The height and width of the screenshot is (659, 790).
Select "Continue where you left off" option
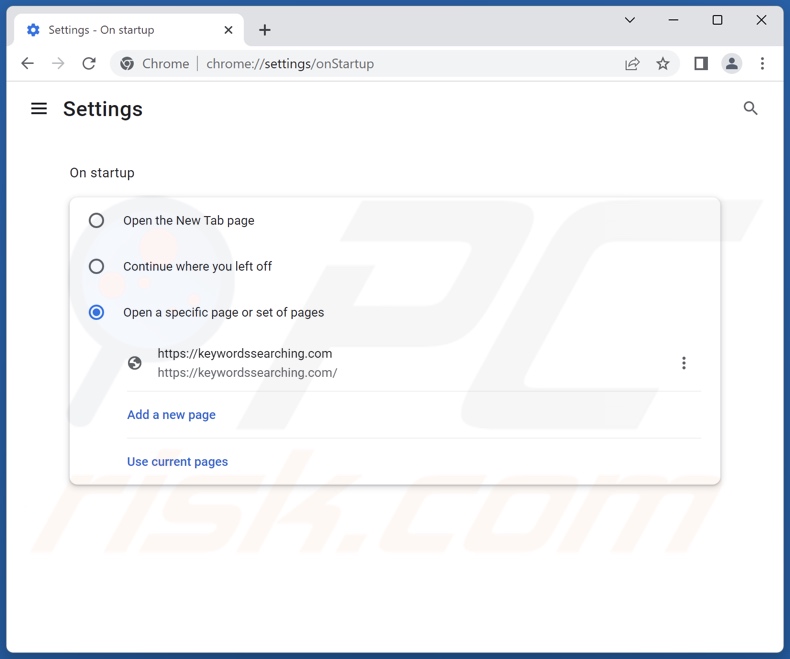click(x=96, y=266)
